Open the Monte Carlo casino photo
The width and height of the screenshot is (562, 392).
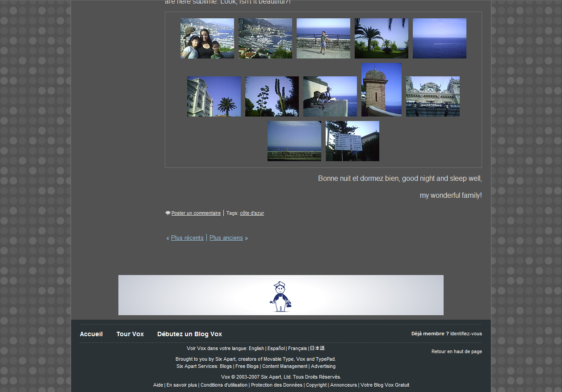[432, 96]
